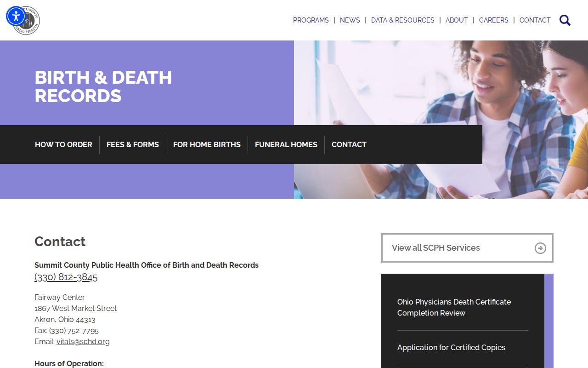588x368 pixels.
Task: Visit the Careers page
Action: click(x=494, y=20)
